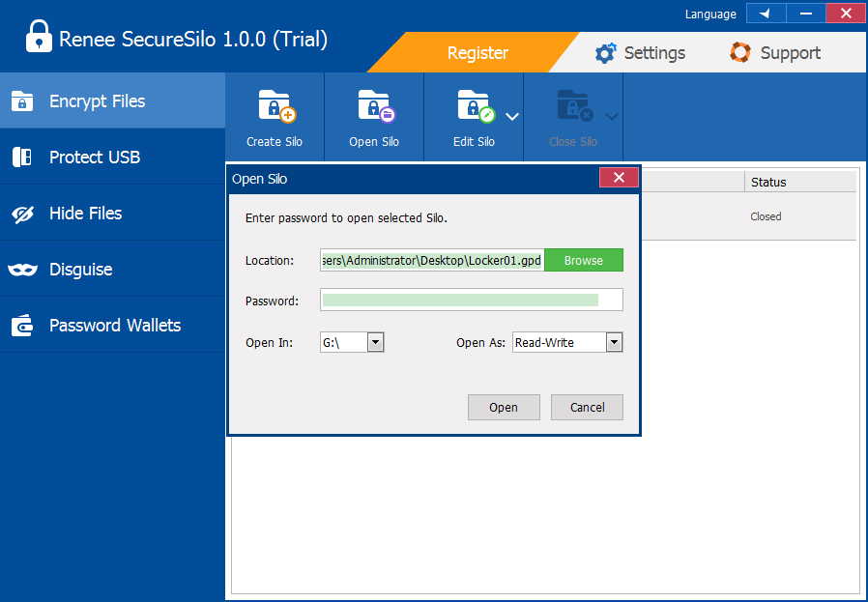Expand the Edit Silo dropdown arrow
This screenshot has width=868, height=602.
coord(512,116)
